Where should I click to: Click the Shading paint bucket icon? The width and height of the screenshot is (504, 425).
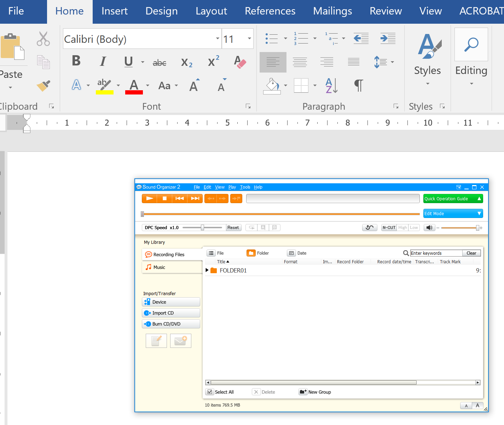point(272,86)
